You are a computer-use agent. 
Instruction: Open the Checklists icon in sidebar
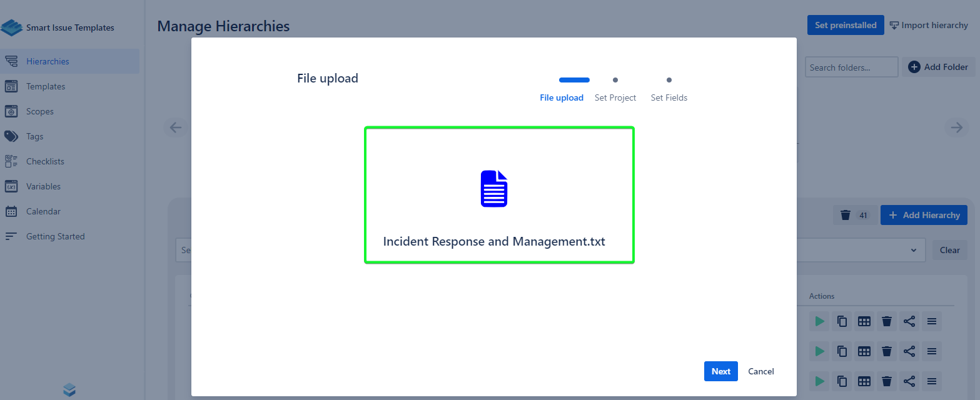[11, 161]
